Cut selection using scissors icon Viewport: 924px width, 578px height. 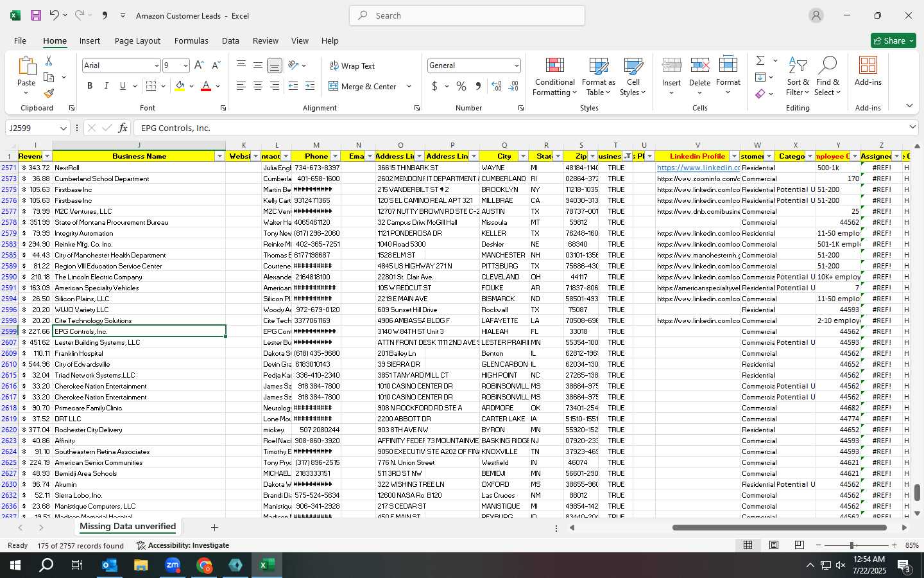(49, 61)
